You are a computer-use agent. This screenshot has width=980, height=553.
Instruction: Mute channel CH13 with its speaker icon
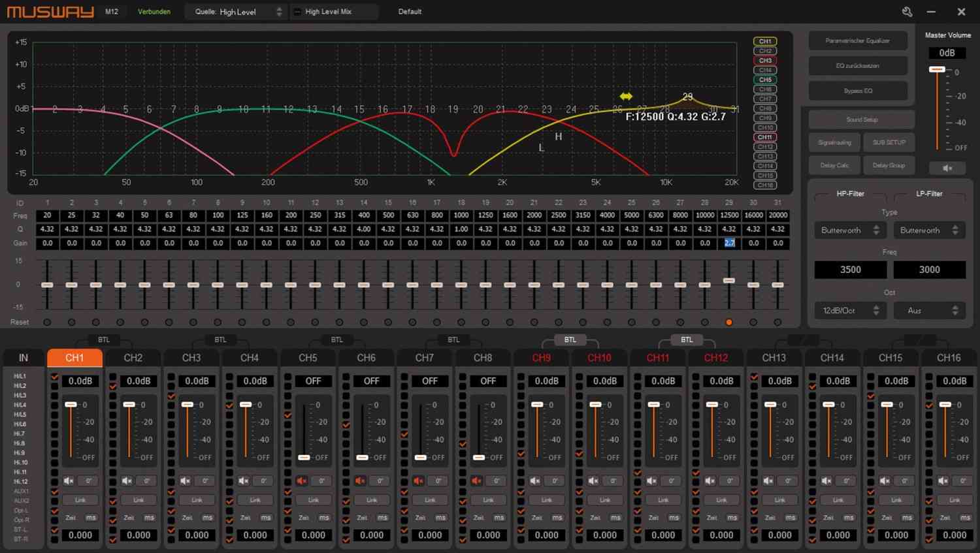[768, 481]
